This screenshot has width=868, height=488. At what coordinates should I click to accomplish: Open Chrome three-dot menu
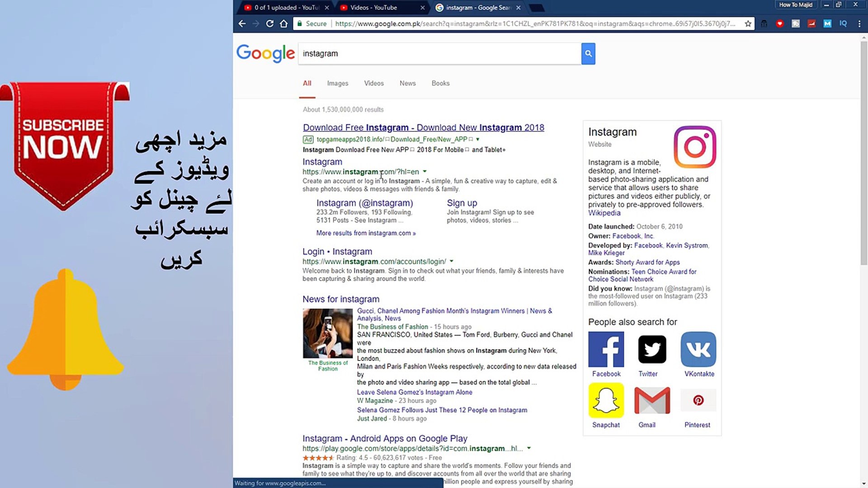pos(859,23)
